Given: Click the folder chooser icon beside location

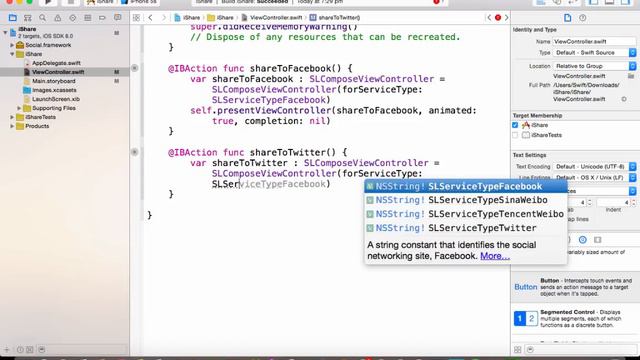Looking at the screenshot, I should pos(631,76).
